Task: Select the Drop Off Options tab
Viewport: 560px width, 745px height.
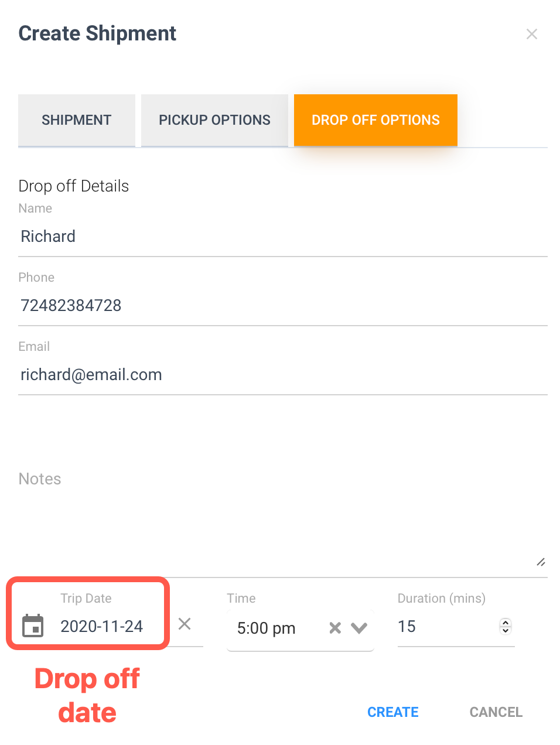Action: [375, 120]
